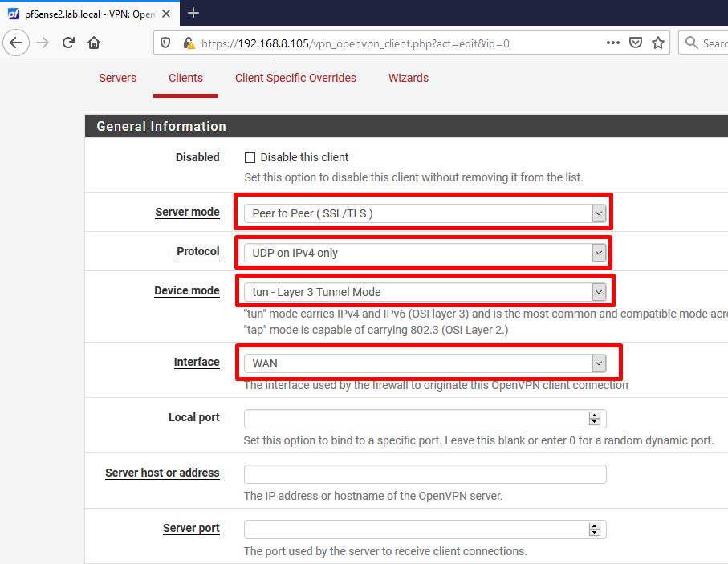Click the address bar URL text
Viewport: 728px width, 564px height.
click(x=356, y=43)
